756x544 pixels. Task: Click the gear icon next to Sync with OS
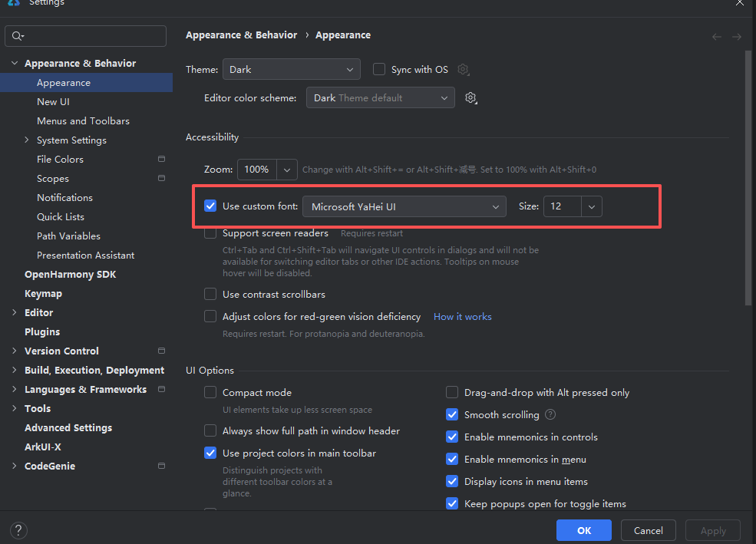click(463, 70)
